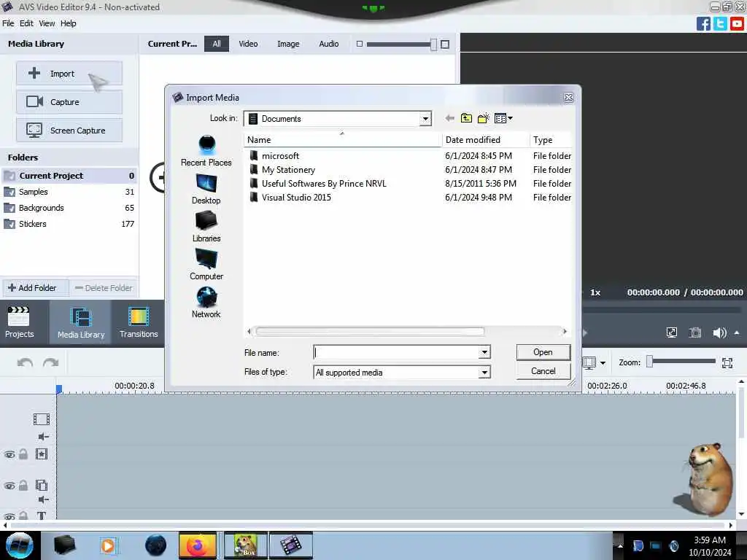The width and height of the screenshot is (747, 560).
Task: Open the Edit menu
Action: click(26, 23)
